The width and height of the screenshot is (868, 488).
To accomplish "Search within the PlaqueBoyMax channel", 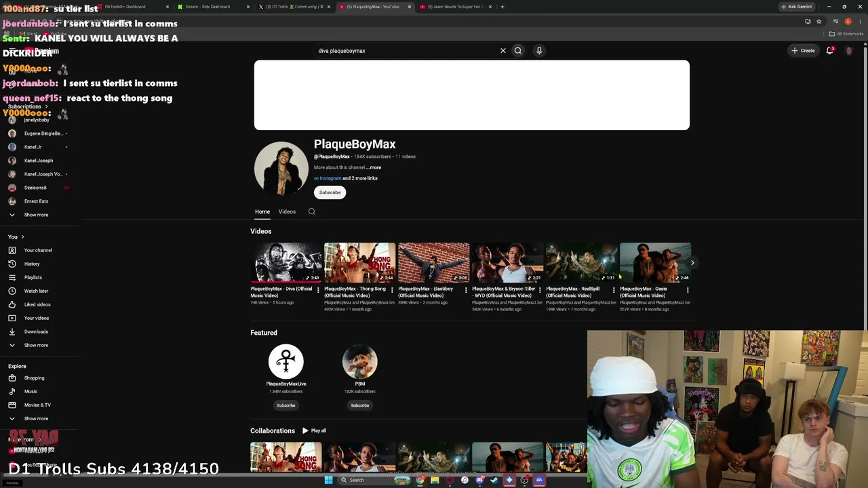I will [x=312, y=211].
